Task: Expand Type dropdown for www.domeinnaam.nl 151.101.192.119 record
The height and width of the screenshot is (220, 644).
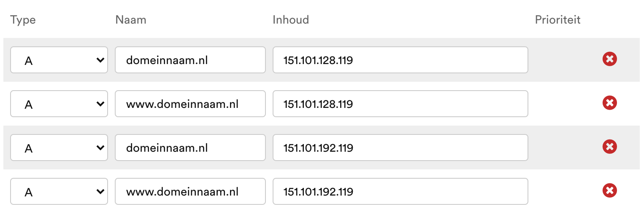Action: (x=59, y=191)
